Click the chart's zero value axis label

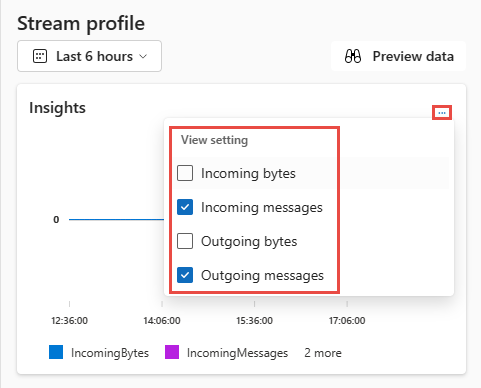[56, 219]
